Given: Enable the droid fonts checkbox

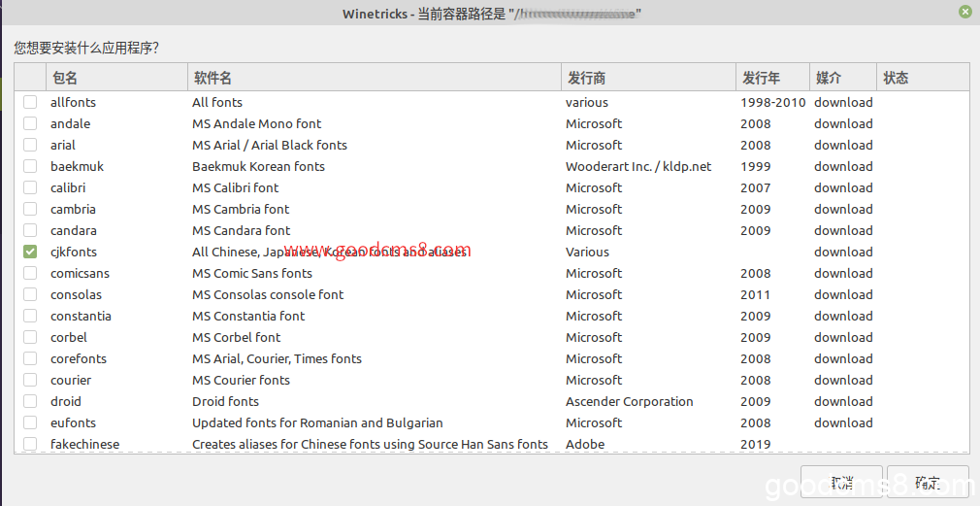Looking at the screenshot, I should coord(30,401).
